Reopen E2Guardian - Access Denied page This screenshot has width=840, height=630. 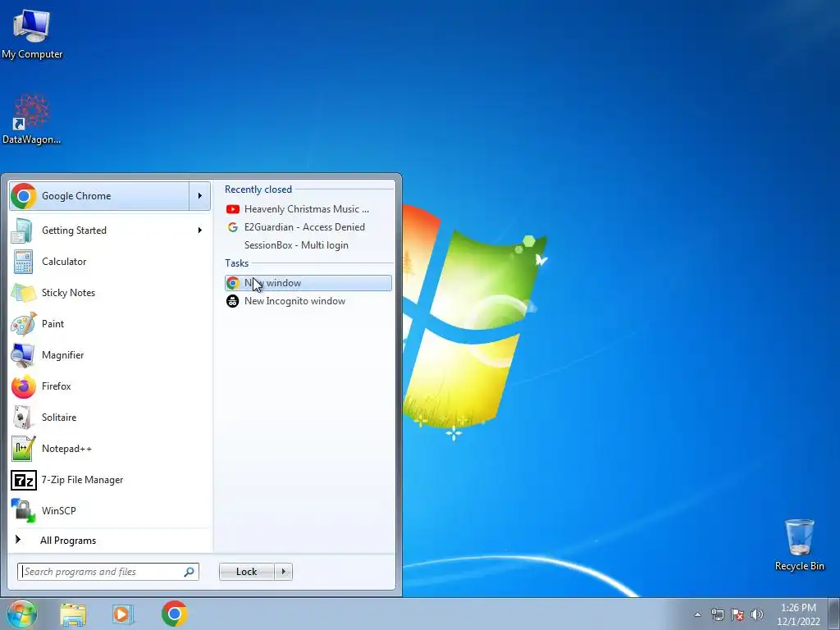308,227
